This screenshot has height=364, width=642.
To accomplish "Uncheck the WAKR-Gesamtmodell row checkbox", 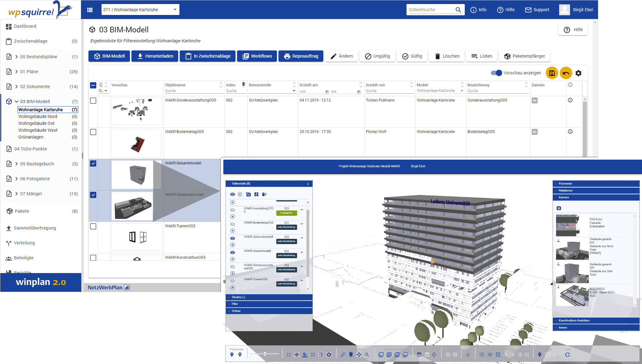I will [93, 163].
